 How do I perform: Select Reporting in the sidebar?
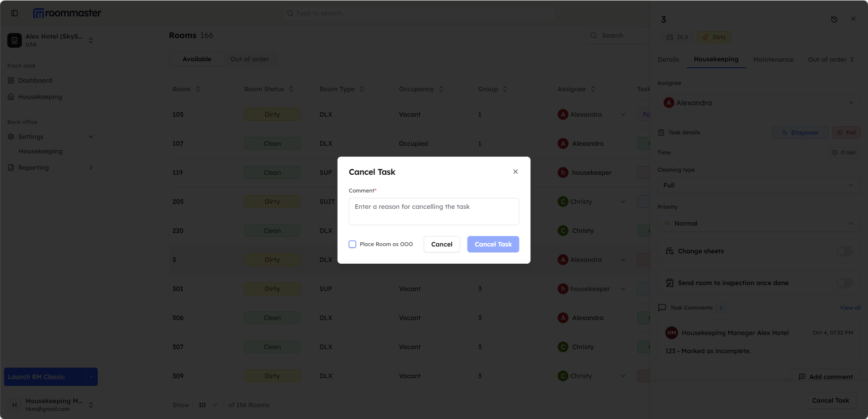33,168
